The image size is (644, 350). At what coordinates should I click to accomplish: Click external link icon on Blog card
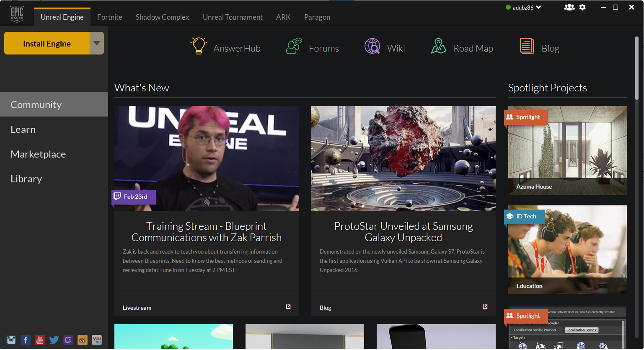tap(485, 307)
